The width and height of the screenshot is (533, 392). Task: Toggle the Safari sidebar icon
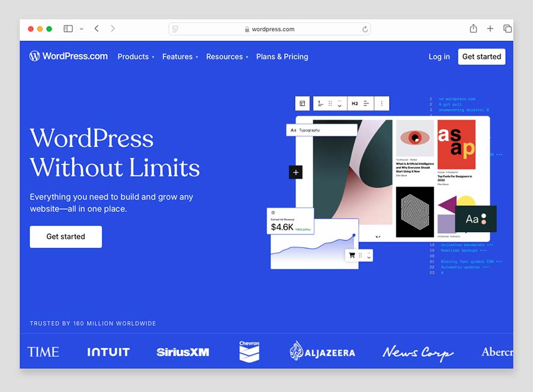pos(68,29)
